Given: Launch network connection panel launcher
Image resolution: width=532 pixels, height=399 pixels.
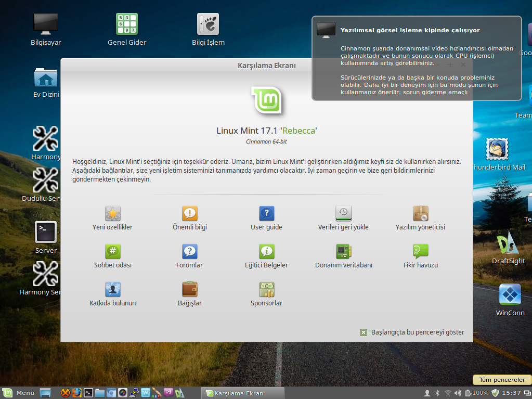Looking at the screenshot, I should (x=134, y=393).
